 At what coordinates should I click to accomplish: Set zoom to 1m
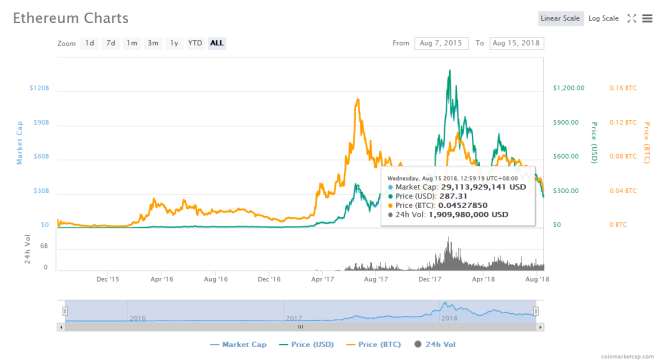(132, 43)
